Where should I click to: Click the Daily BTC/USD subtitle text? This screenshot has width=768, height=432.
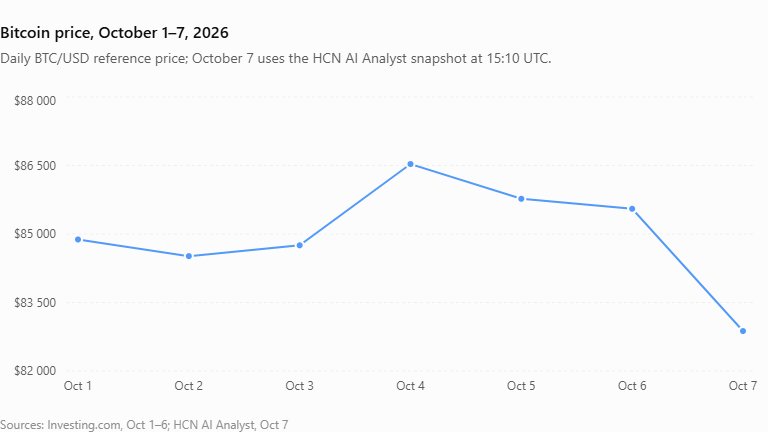[x=276, y=59]
